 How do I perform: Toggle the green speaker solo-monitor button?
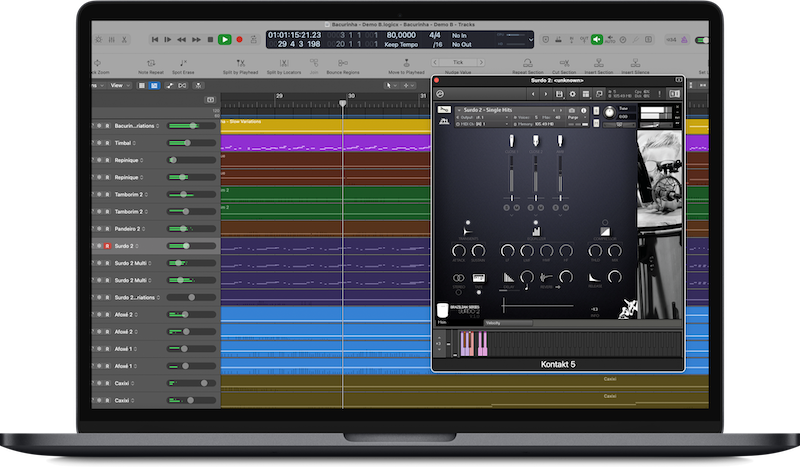coord(596,39)
